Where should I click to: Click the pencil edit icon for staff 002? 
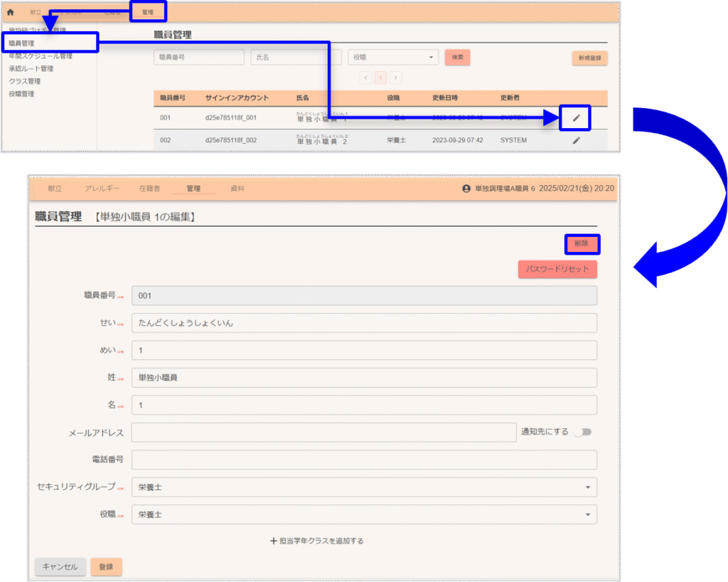576,140
